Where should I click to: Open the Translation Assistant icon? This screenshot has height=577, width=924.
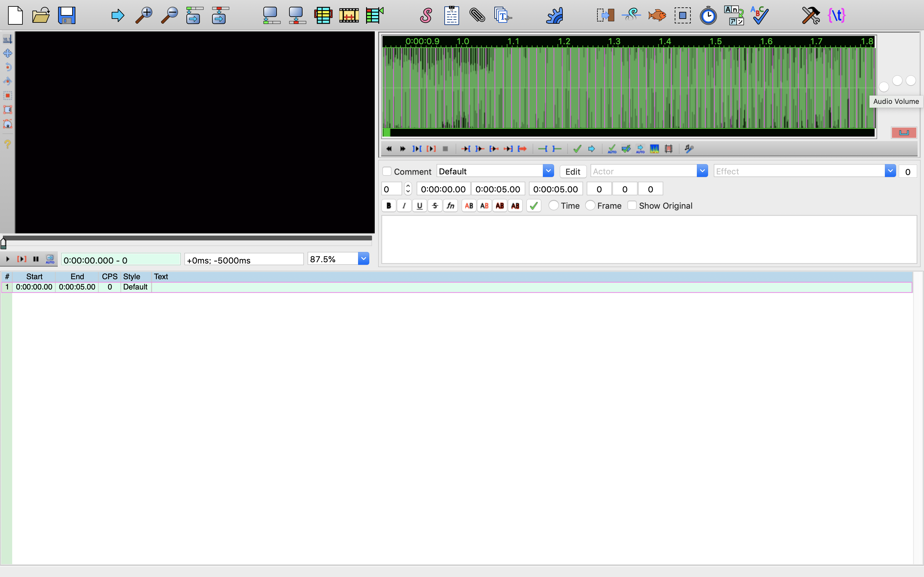(x=733, y=16)
